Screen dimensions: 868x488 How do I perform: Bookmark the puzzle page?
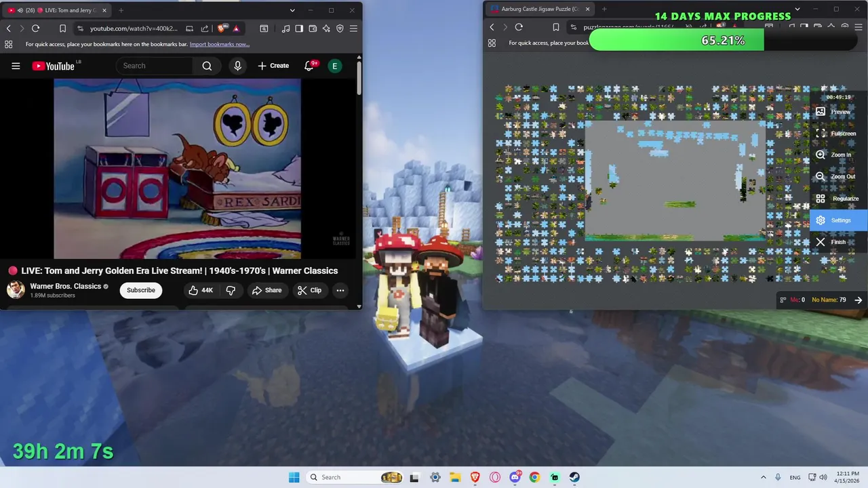pos(556,27)
